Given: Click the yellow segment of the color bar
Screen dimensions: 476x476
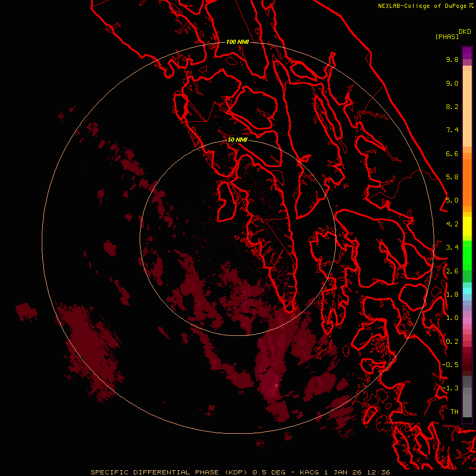Looking at the screenshot, I should tap(467, 226).
